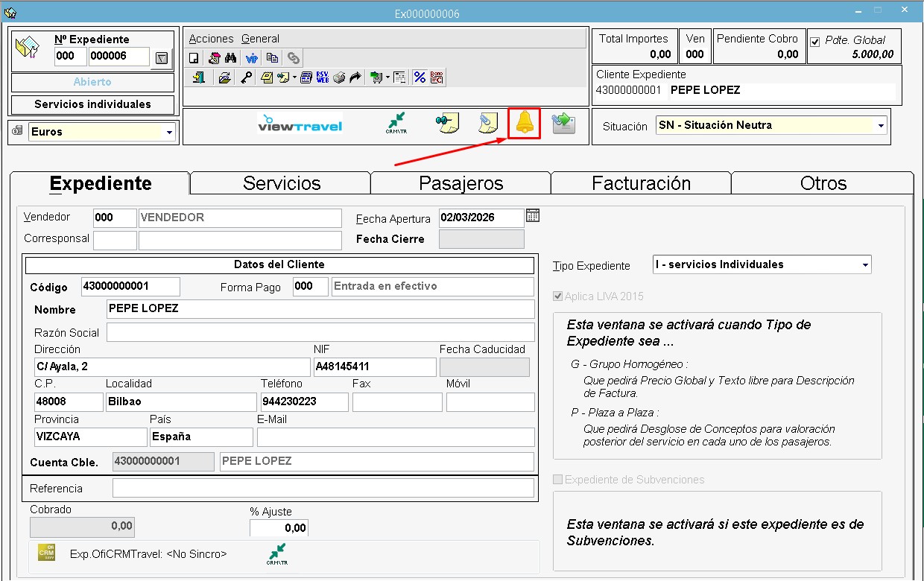Toggle Expediente de Subvenciones checkbox
The image size is (924, 581).
point(558,480)
